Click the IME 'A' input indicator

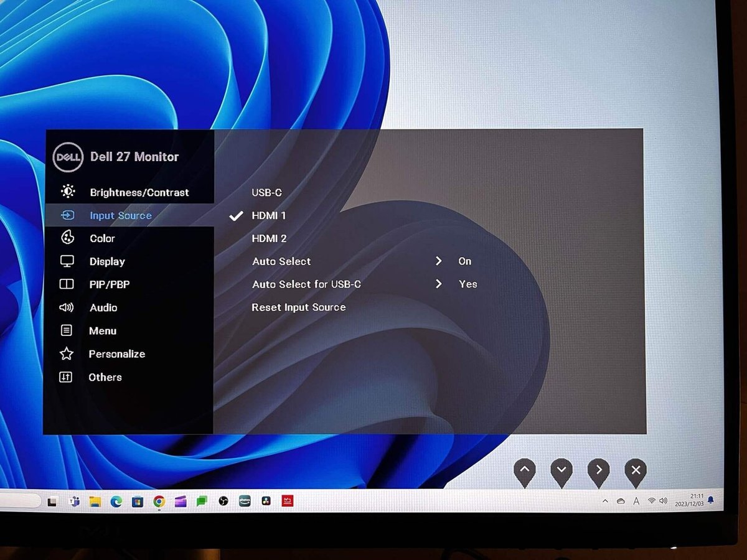(636, 501)
